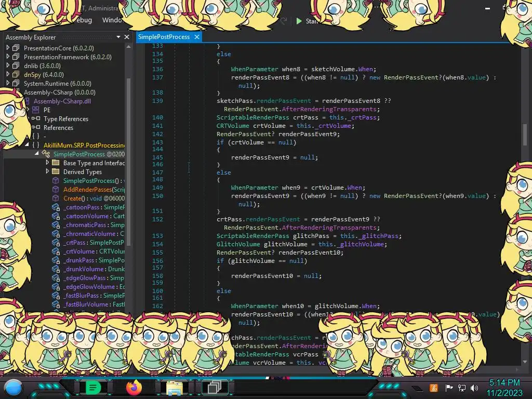This screenshot has width=532, height=399.
Task: Click the PE node icon
Action: click(x=36, y=110)
